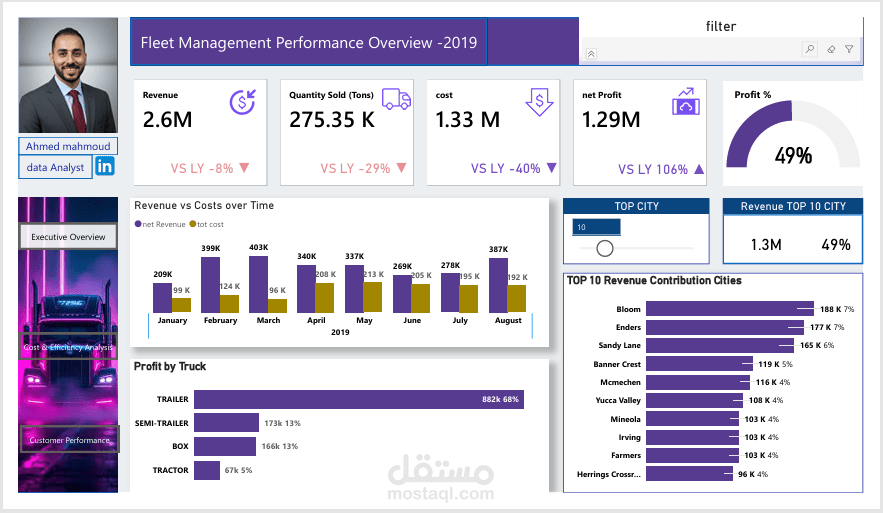
Task: Click the cost dollar down-arrow icon
Action: click(539, 102)
